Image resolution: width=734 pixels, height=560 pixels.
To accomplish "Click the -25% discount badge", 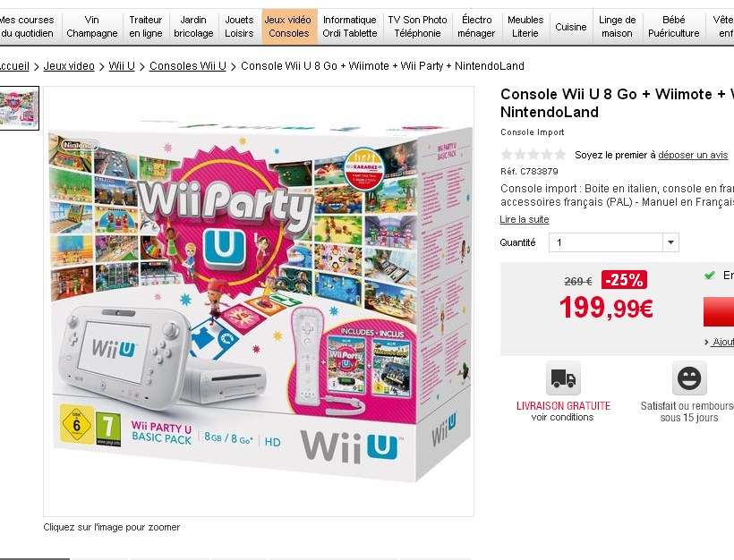I will pos(624,280).
